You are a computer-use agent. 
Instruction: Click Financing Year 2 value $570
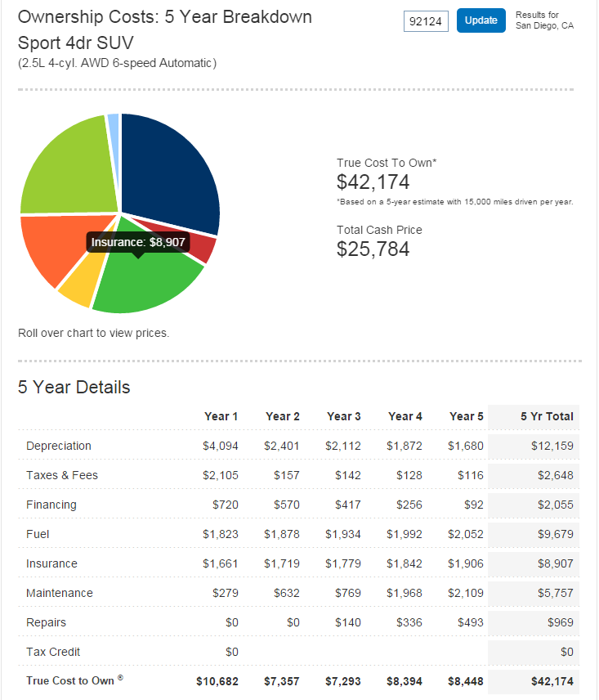point(286,505)
